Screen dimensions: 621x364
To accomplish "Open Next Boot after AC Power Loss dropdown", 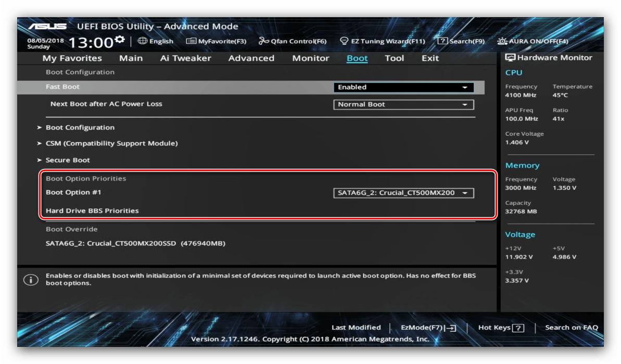I will coord(403,105).
